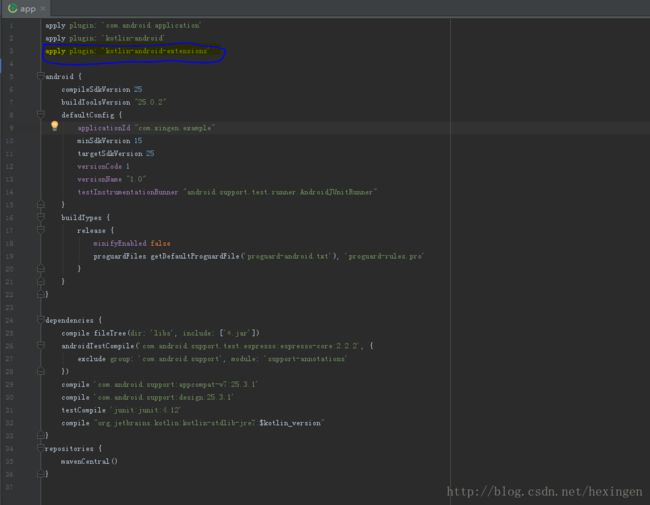Image resolution: width=650 pixels, height=505 pixels.
Task: Click the compile fileTree line
Action: (160, 333)
